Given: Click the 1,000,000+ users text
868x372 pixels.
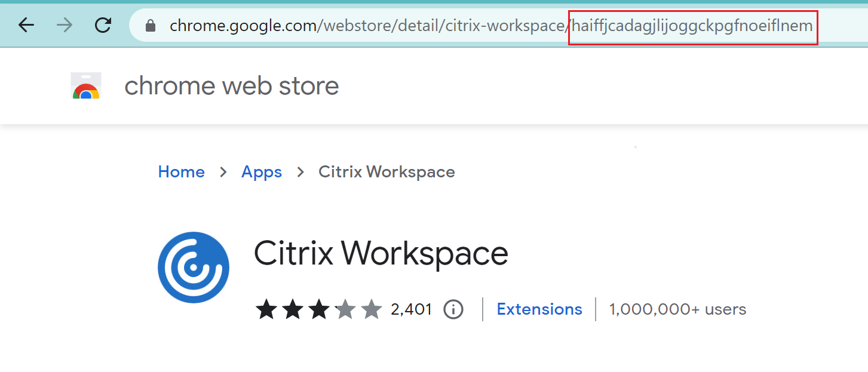Looking at the screenshot, I should tap(677, 309).
